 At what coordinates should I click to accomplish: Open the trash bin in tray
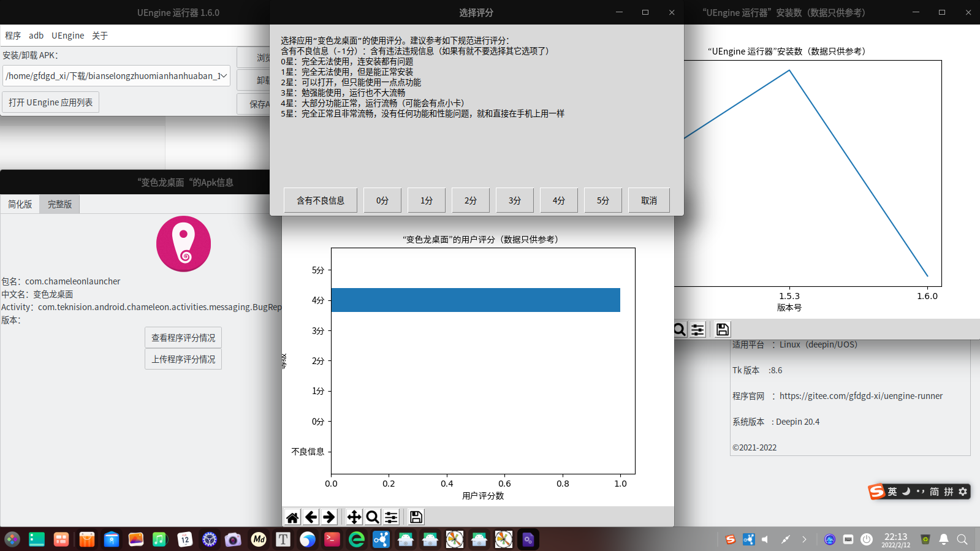[x=925, y=539]
